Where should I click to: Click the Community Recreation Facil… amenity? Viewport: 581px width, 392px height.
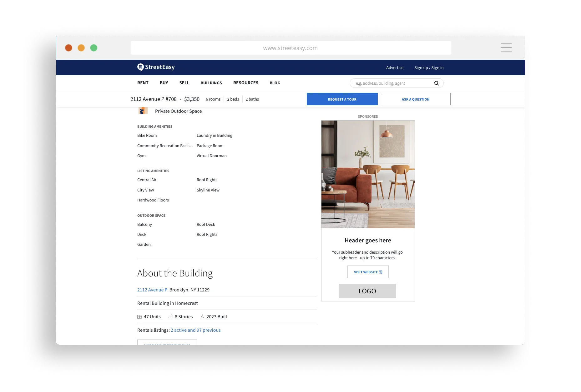[x=165, y=146]
